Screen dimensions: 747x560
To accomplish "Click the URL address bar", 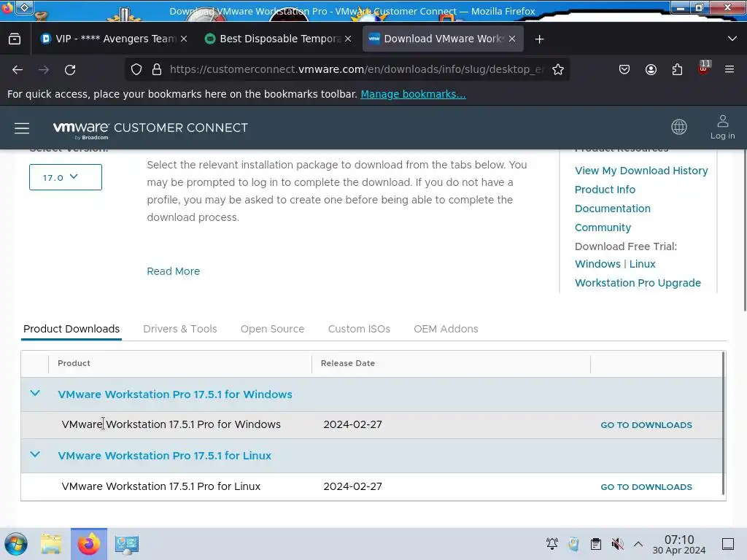I will click(356, 69).
